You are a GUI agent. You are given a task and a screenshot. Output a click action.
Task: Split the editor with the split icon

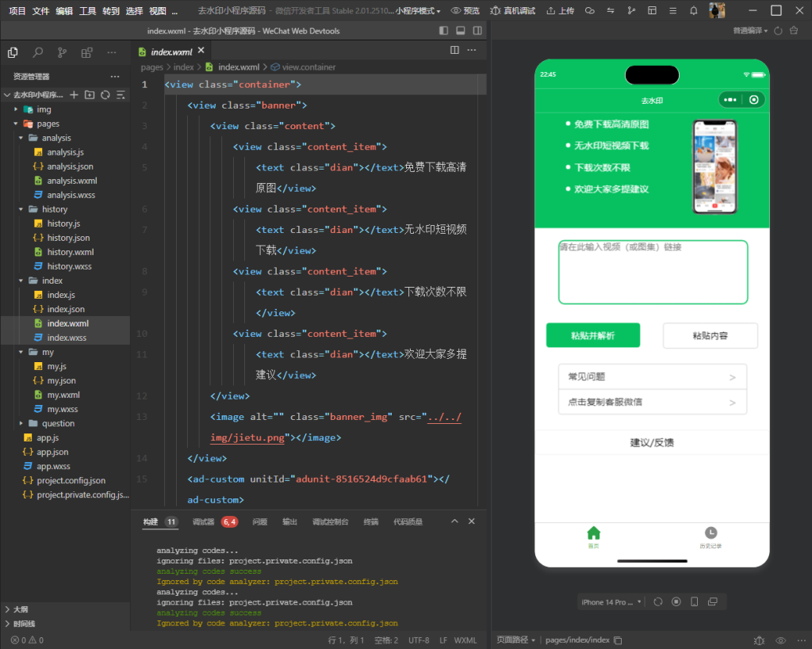coord(454,50)
